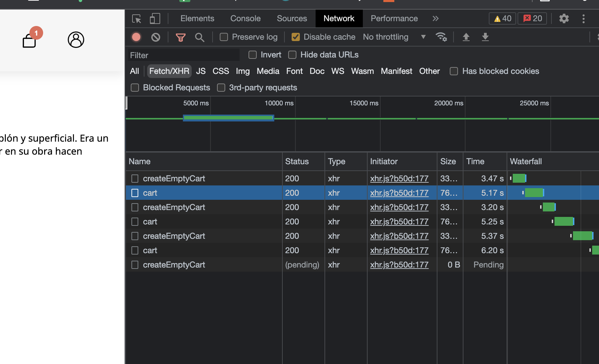This screenshot has width=599, height=364.
Task: Export HAR file
Action: 485,37
